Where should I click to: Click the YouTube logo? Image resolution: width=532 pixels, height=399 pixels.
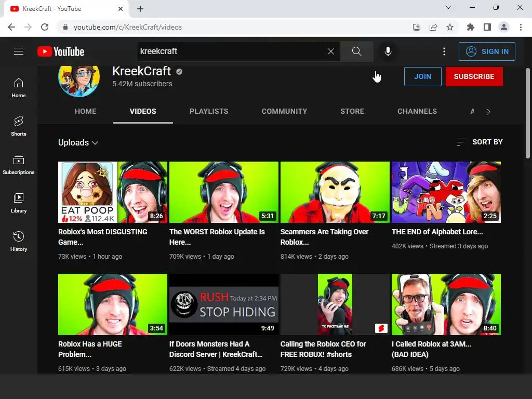(x=61, y=51)
